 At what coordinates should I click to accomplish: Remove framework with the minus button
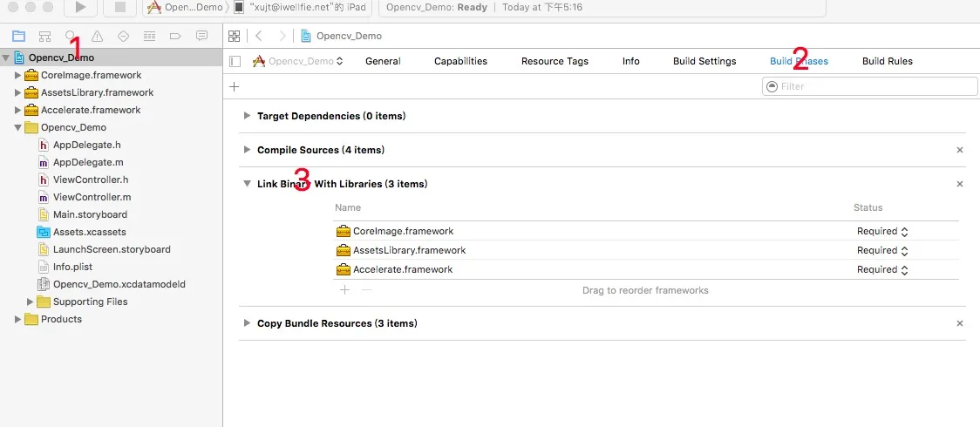pyautogui.click(x=367, y=289)
